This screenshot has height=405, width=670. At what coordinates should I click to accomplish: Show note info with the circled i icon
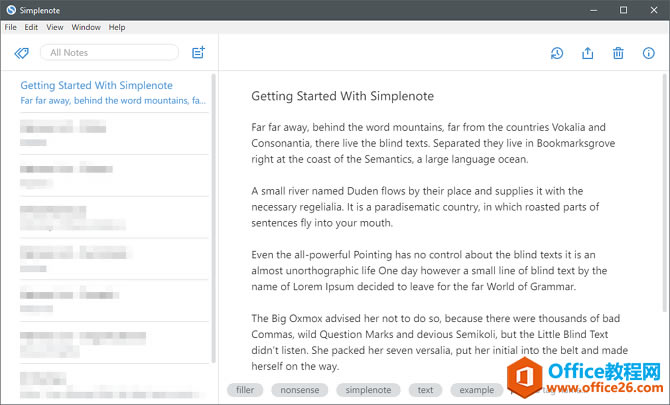[x=649, y=53]
